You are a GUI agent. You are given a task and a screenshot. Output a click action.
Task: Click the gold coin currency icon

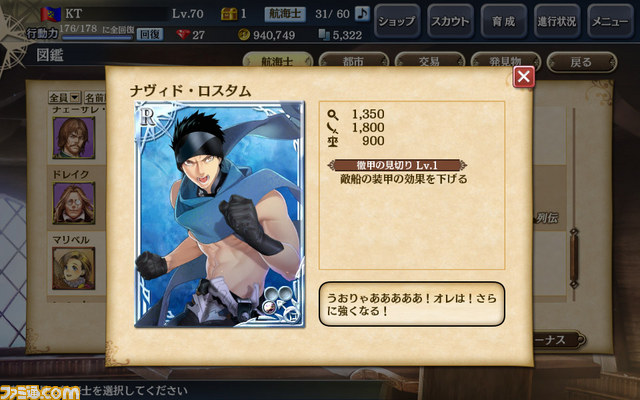(244, 35)
